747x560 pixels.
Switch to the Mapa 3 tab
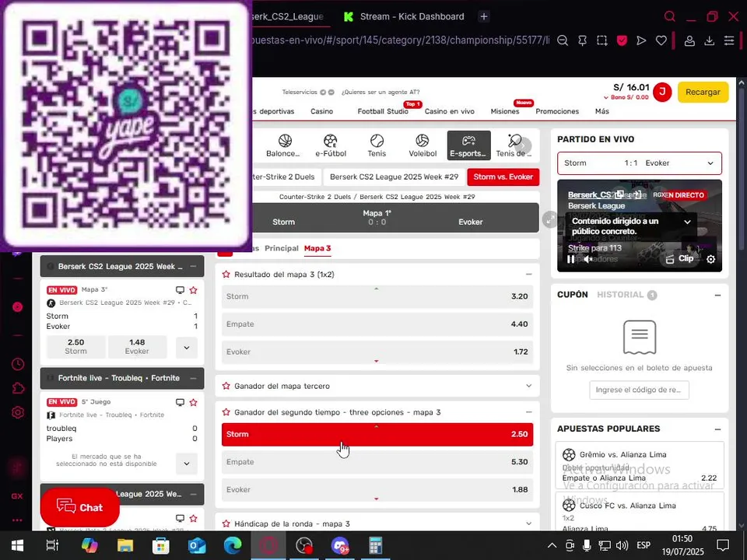(317, 248)
